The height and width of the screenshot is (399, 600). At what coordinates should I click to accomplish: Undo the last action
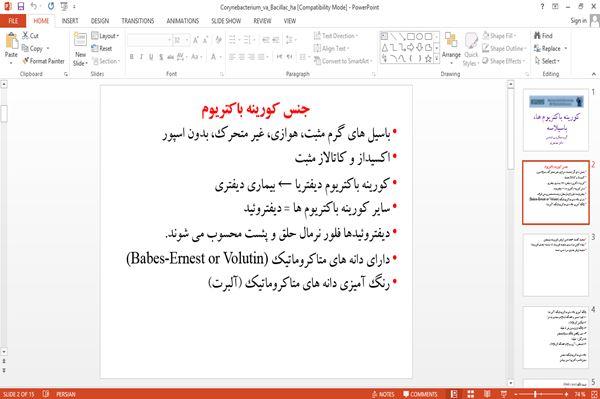coord(34,7)
